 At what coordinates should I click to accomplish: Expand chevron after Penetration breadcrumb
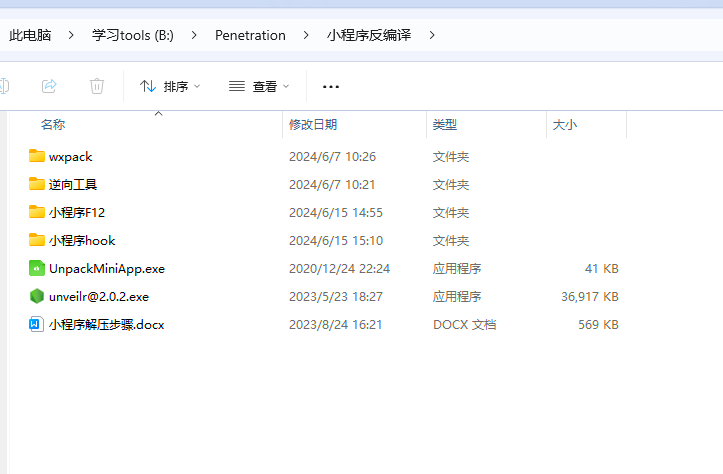[306, 35]
